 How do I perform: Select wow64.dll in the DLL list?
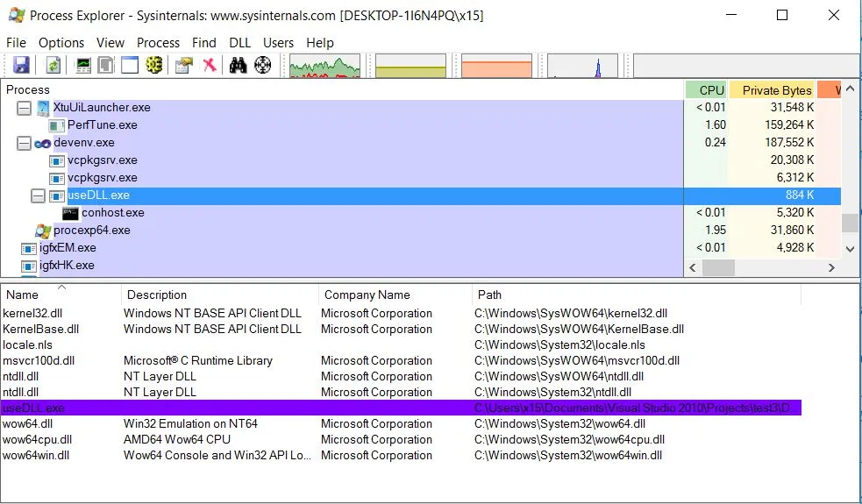(401, 423)
